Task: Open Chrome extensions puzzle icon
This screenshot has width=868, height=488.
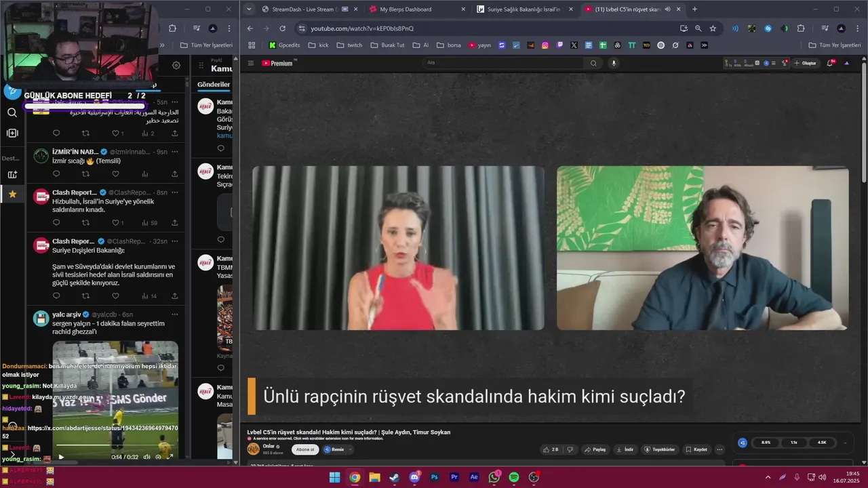Action: [801, 28]
